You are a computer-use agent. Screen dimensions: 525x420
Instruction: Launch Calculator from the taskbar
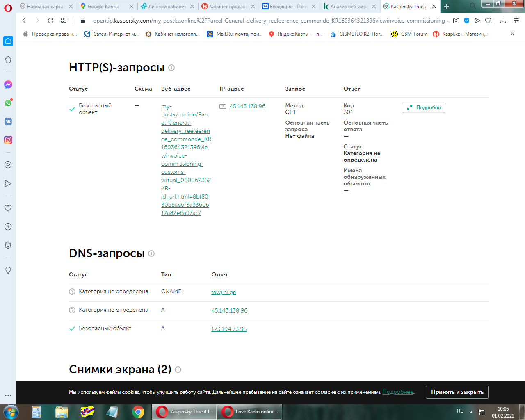click(x=37, y=411)
